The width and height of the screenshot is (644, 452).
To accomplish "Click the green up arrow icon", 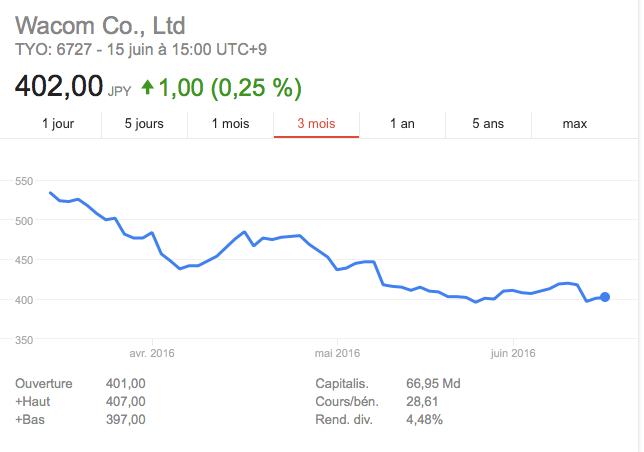I will coord(147,87).
